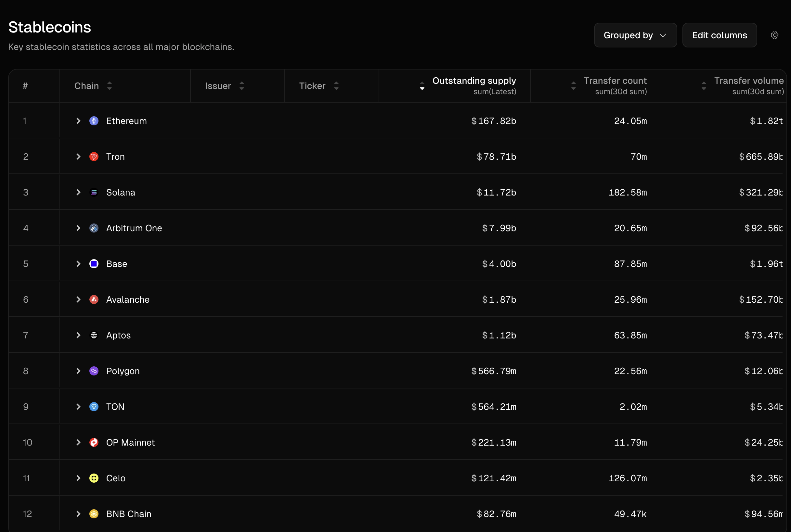Click the Ticker column header label

[x=312, y=86]
